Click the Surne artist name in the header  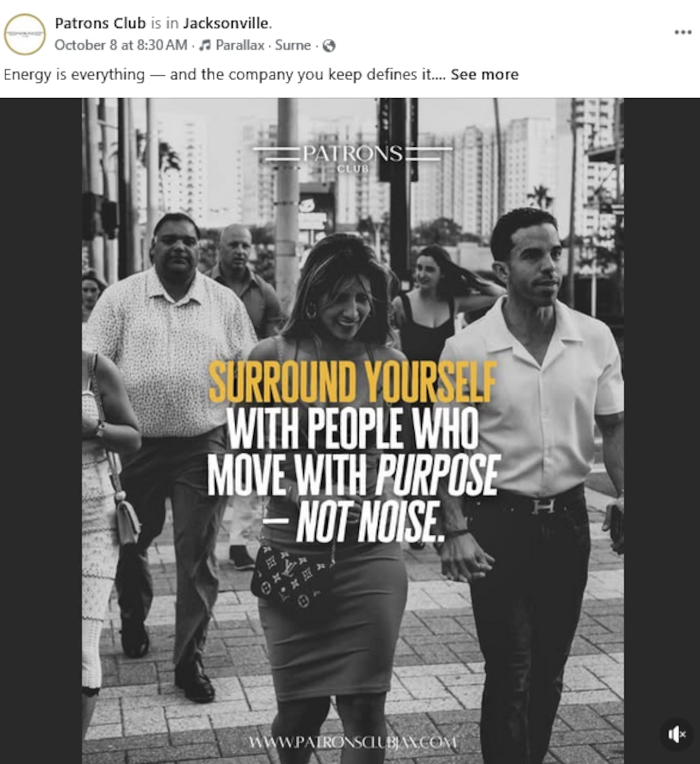293,45
